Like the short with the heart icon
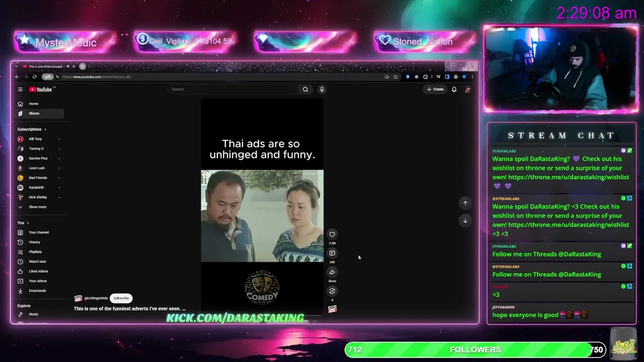Screen dimensions: 644x362 coord(332,234)
